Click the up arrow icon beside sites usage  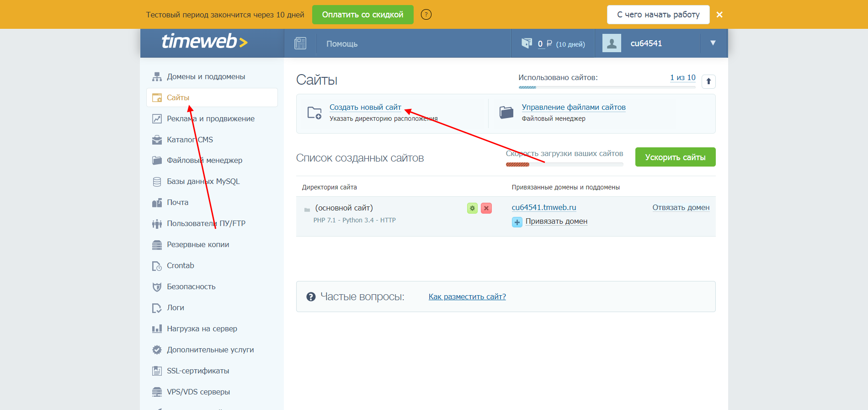708,81
